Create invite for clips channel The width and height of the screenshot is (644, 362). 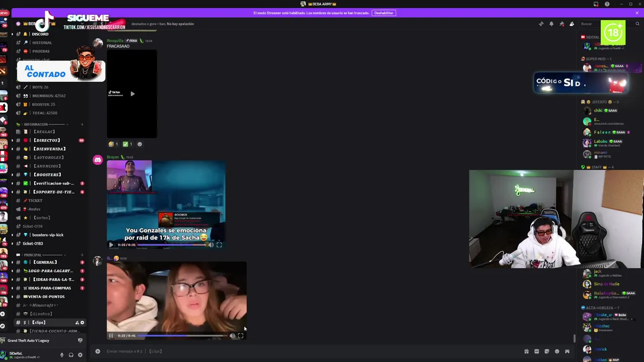point(77,323)
